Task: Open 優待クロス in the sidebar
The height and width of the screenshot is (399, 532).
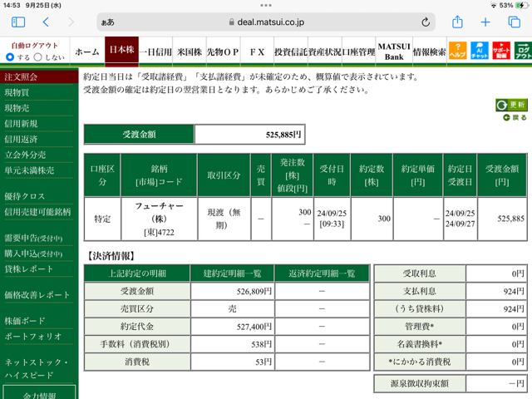Action: (25, 196)
